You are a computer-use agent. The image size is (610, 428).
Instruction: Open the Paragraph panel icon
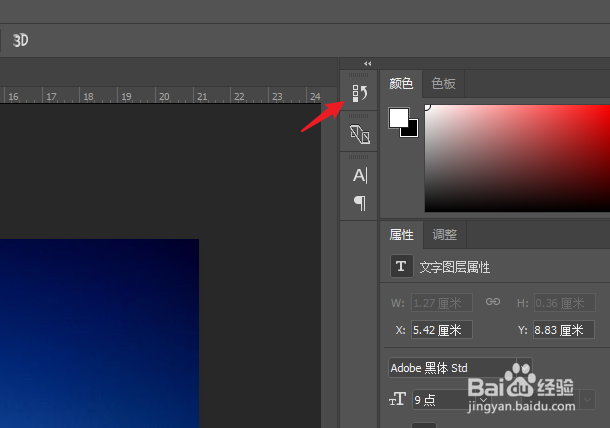pyautogui.click(x=360, y=203)
